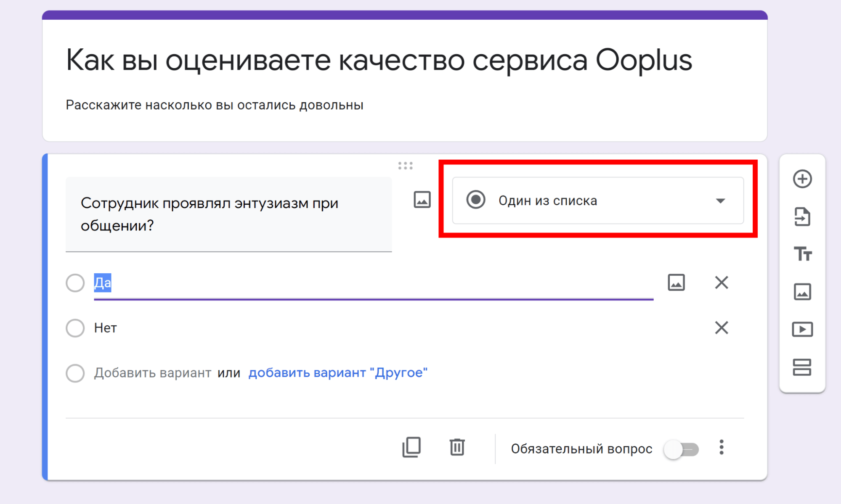Toggle the Обязательный вопрос switch
The width and height of the screenshot is (841, 504).
click(686, 448)
